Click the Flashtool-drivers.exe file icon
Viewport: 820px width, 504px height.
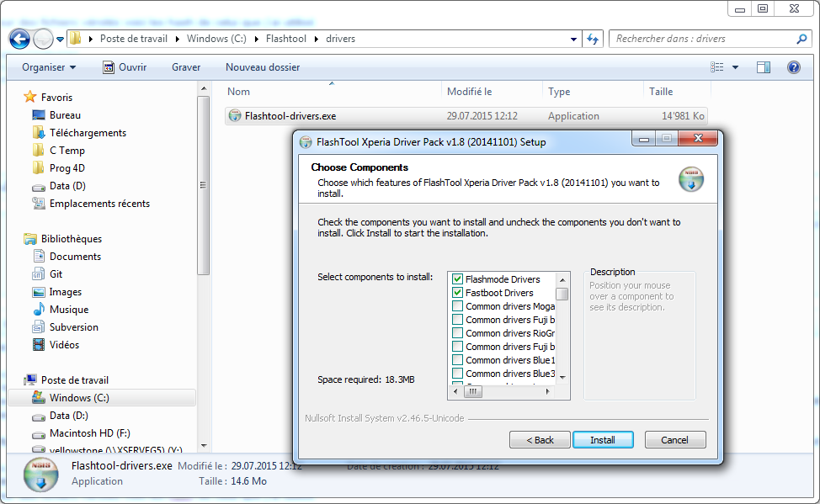(x=235, y=116)
